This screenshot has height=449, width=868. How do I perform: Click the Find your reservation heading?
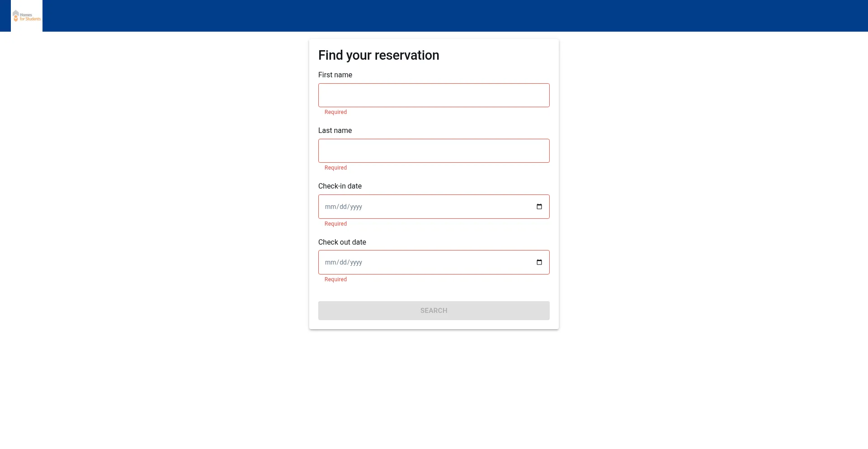tap(378, 55)
